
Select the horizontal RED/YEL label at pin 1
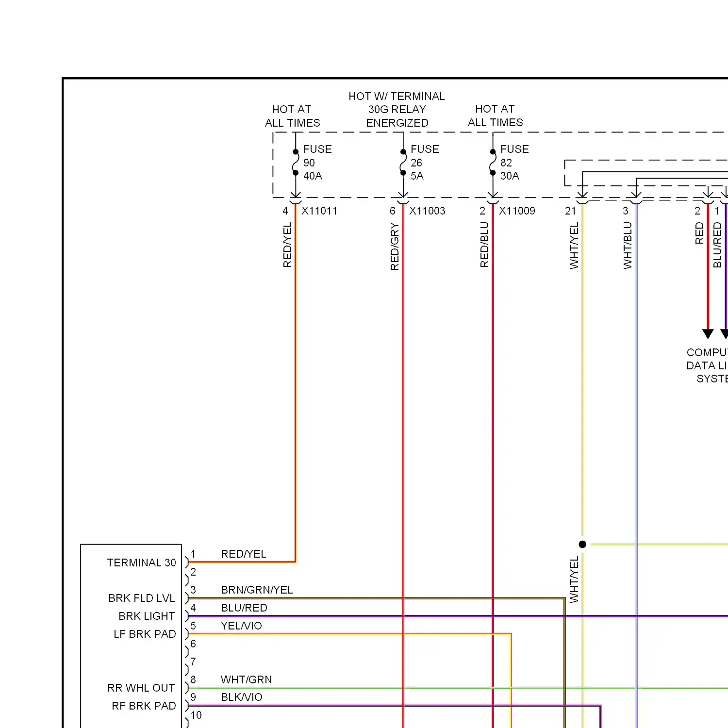(x=243, y=554)
